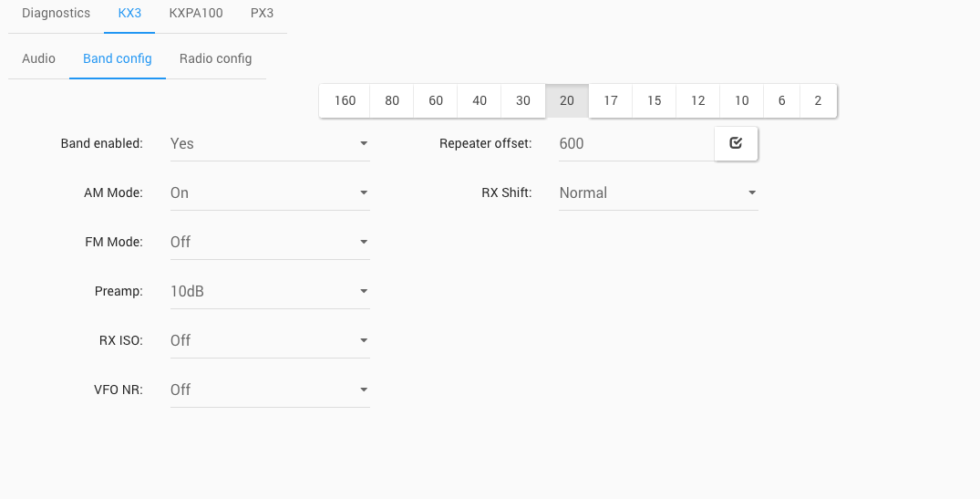
Task: Expand the RX Shift dropdown showing Normal
Action: pyautogui.click(x=658, y=193)
